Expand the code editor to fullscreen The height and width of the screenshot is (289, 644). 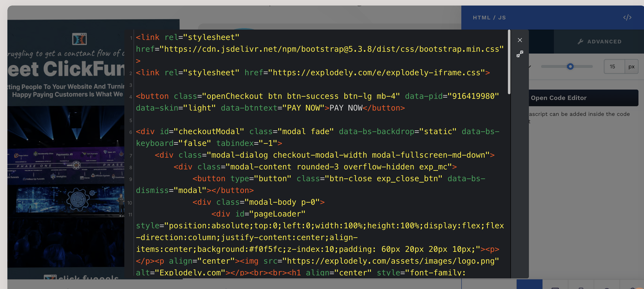point(520,54)
